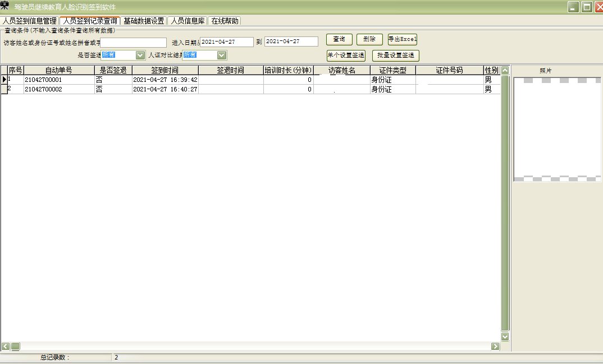Click the visitor name search input field

click(134, 42)
